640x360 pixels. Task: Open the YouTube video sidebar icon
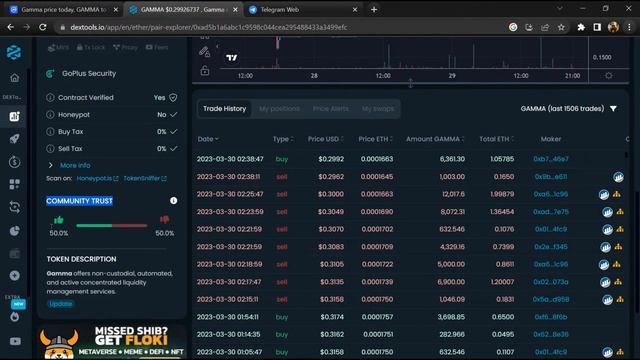(16, 341)
